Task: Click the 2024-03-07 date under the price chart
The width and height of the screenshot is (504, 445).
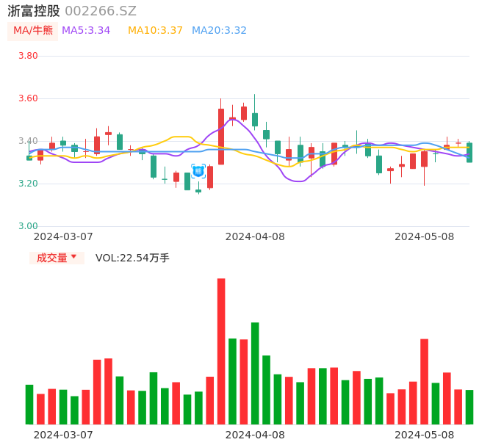Action: (63, 236)
